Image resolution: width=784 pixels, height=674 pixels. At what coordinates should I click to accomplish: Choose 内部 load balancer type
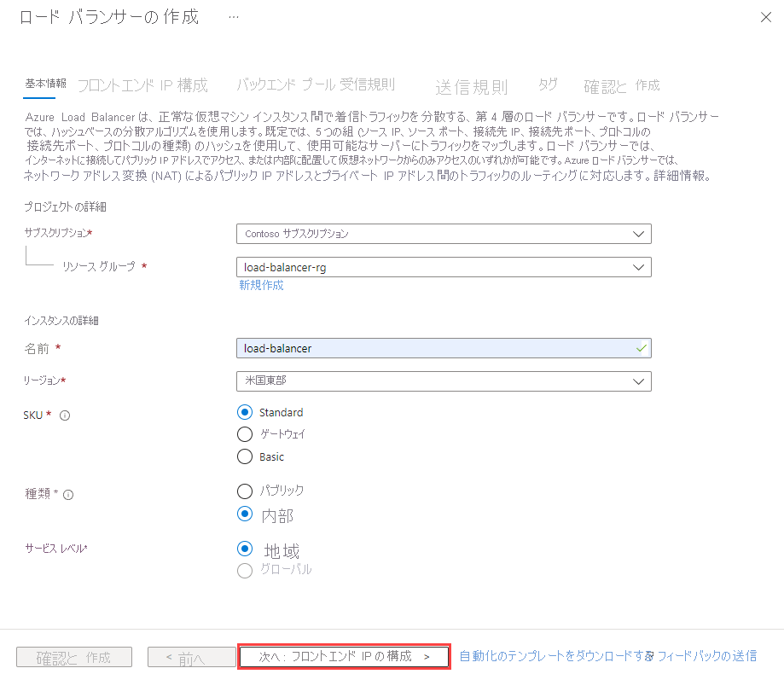245,514
